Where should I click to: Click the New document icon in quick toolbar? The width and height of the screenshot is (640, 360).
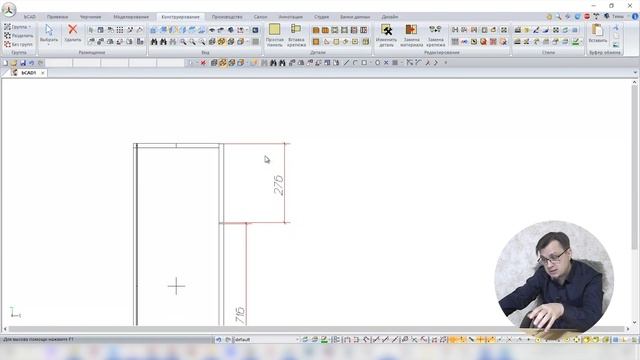coord(5,63)
